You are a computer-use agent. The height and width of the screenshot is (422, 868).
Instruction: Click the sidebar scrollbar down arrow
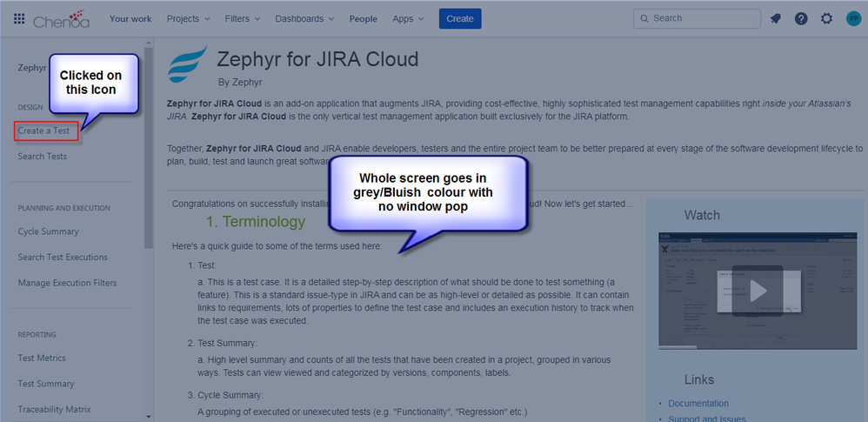click(148, 417)
